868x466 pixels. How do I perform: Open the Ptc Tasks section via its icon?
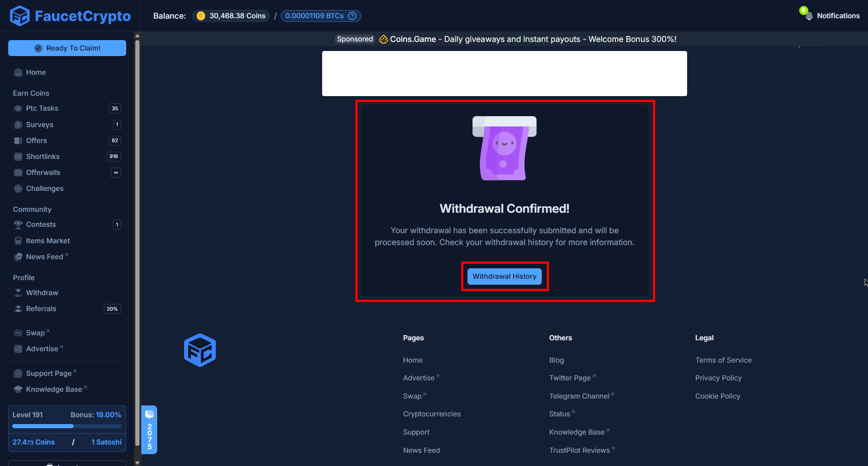coord(18,108)
